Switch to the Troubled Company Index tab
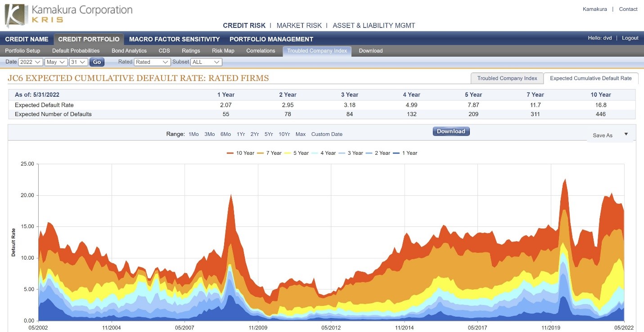Viewport: 644px width, 332px height. (507, 78)
